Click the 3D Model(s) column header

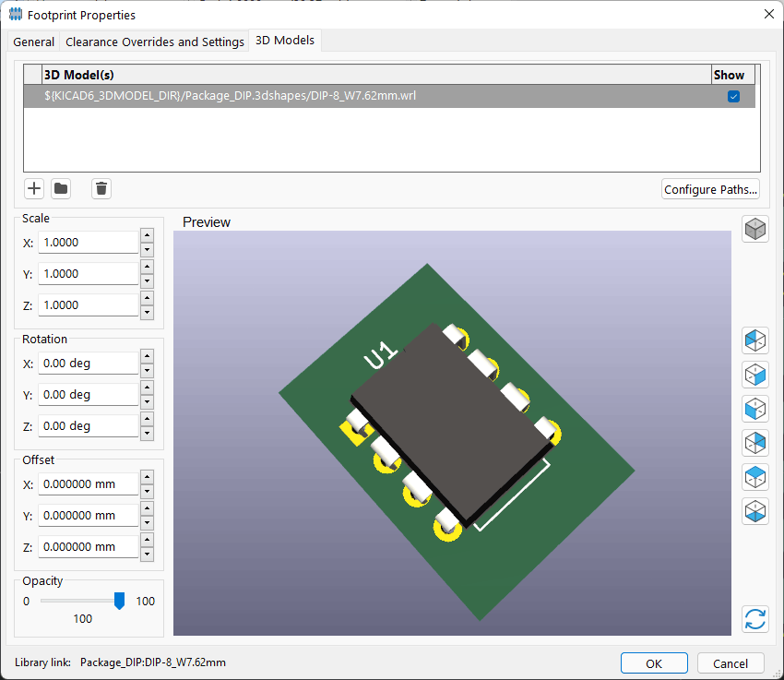377,75
